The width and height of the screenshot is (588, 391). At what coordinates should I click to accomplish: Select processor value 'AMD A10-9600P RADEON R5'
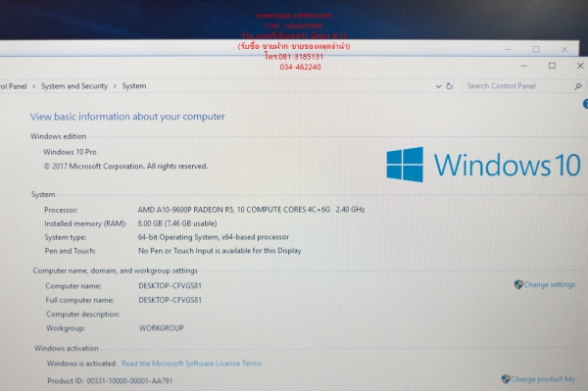(185, 210)
